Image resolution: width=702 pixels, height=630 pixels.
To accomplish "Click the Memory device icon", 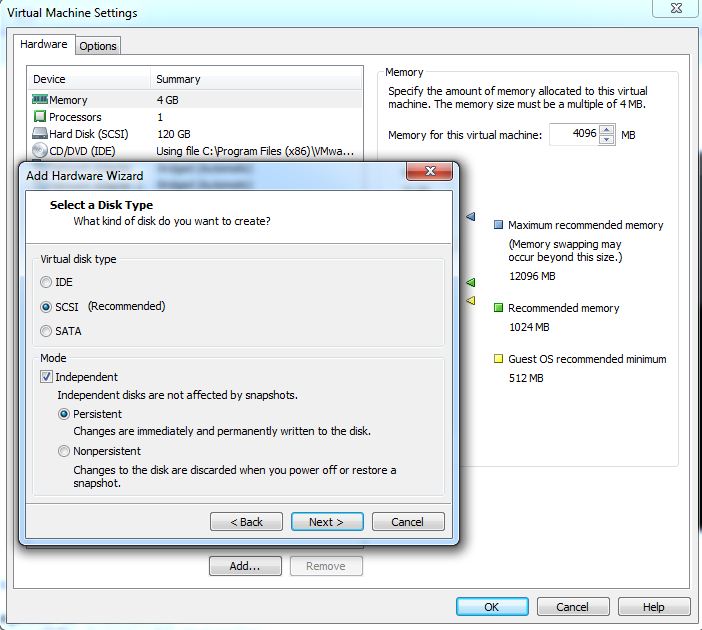I will pos(40,100).
